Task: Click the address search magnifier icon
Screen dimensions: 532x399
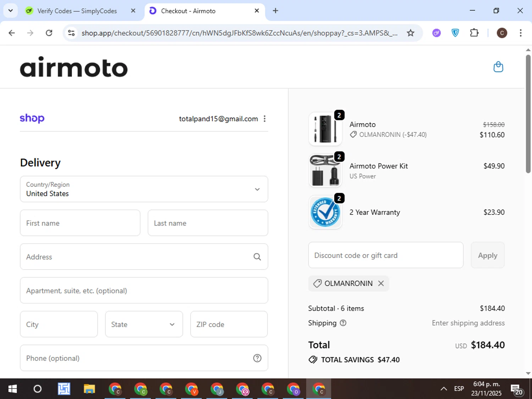Action: (257, 257)
